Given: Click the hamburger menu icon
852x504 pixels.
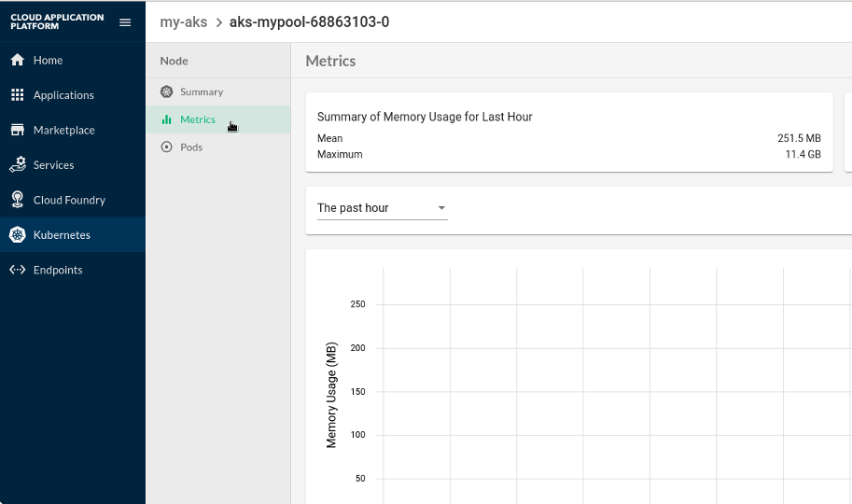Looking at the screenshot, I should [x=125, y=22].
